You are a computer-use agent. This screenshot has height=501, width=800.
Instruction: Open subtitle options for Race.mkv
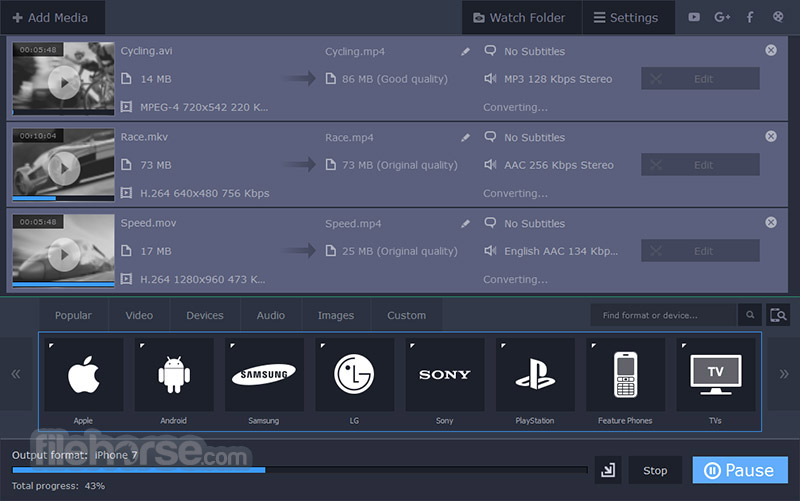coord(490,137)
